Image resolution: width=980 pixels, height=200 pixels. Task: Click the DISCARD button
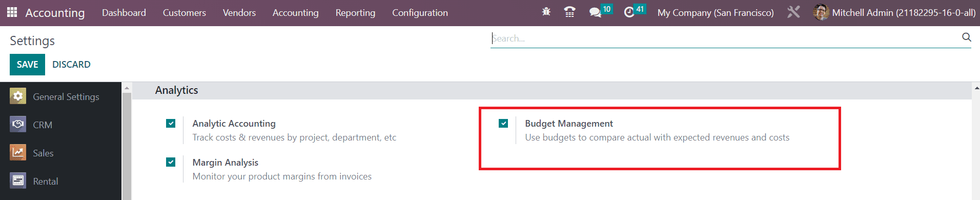(x=71, y=65)
